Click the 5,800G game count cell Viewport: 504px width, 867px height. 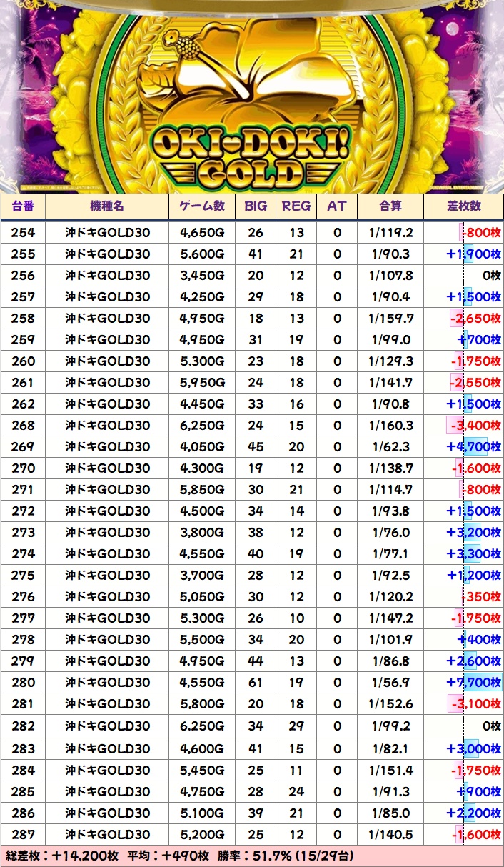202,704
